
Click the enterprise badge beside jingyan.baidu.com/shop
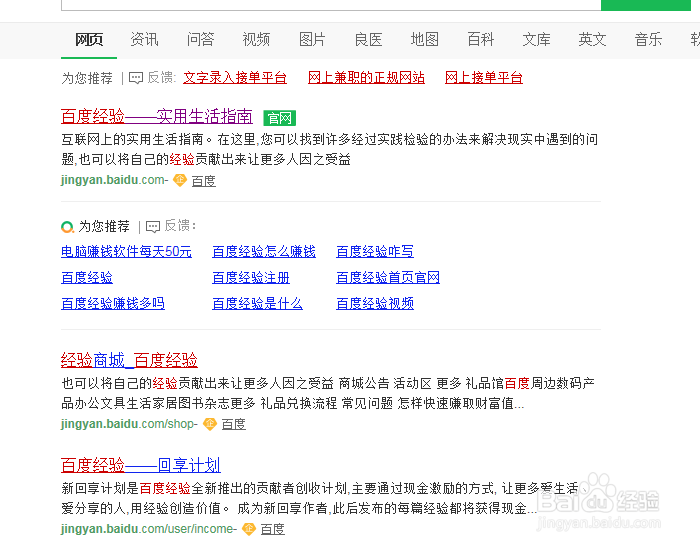tap(210, 423)
